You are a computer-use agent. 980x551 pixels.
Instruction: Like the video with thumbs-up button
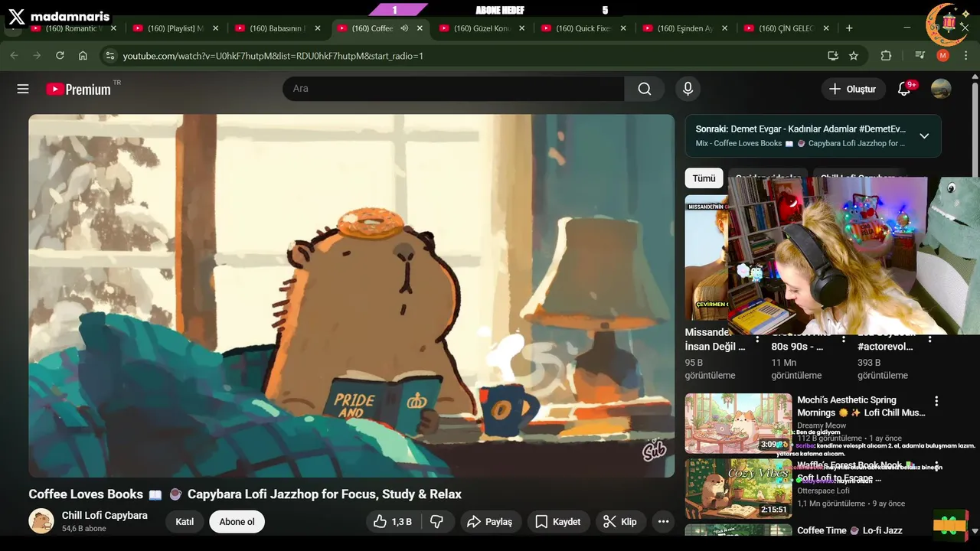(392, 522)
